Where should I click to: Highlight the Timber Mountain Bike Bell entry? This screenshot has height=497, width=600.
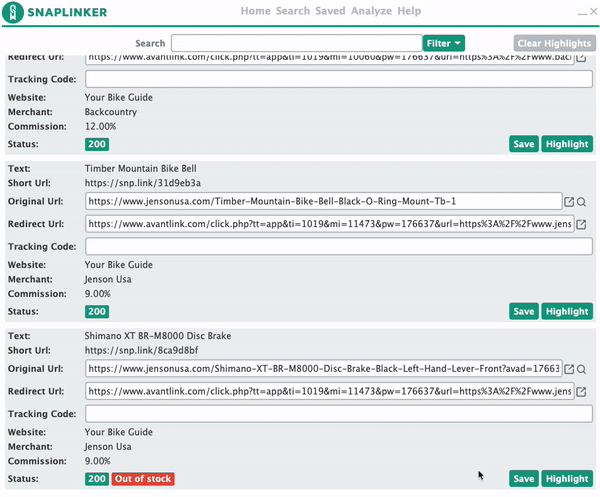[567, 311]
